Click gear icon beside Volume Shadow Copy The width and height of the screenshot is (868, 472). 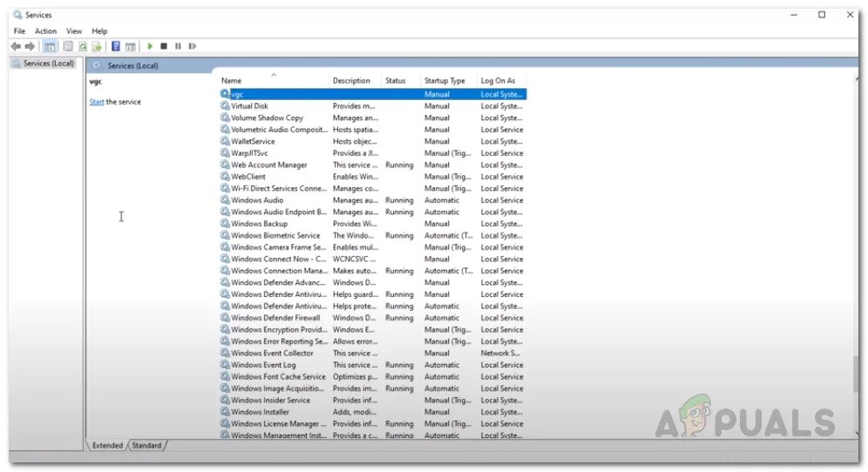point(225,118)
